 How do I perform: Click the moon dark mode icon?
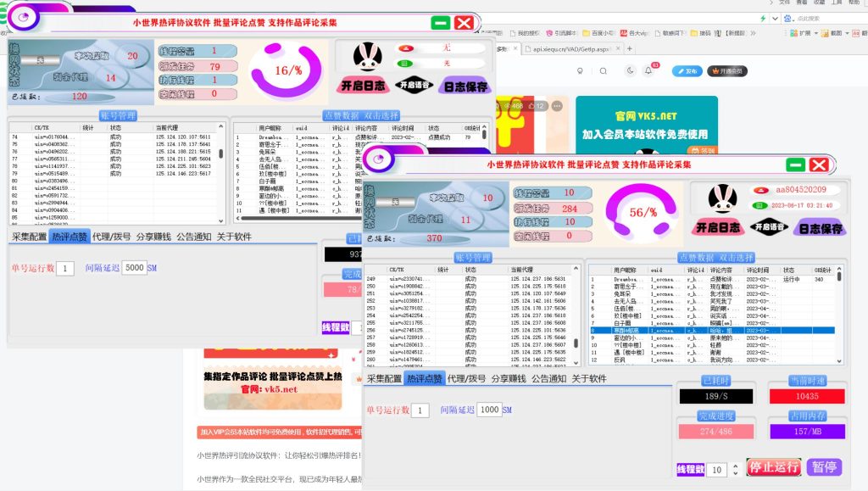pos(629,71)
